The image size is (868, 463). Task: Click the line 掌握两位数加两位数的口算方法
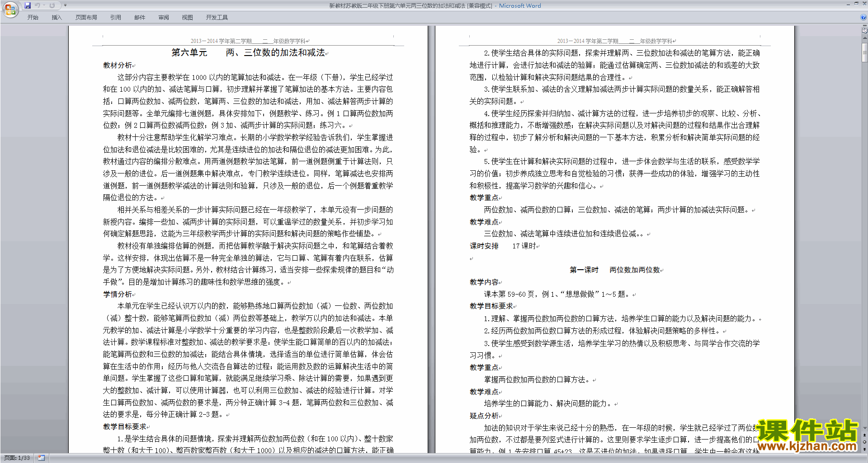point(537,380)
